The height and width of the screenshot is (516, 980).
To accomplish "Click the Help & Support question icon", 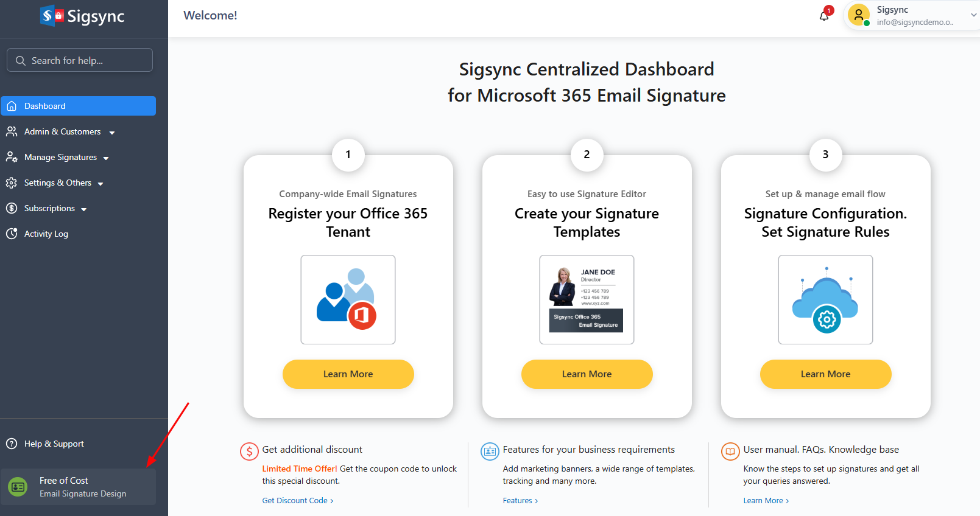I will pos(12,444).
